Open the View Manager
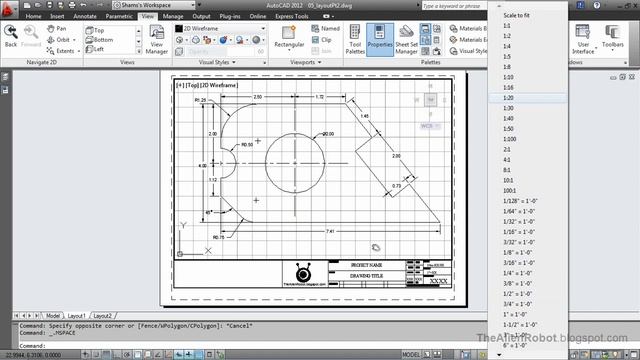The image size is (640, 360). pyautogui.click(x=157, y=40)
